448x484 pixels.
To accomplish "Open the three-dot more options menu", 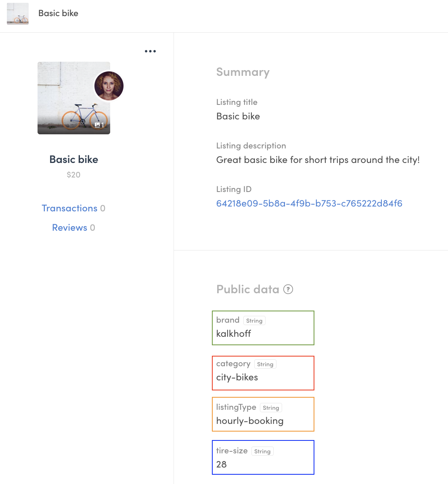I will pos(150,51).
